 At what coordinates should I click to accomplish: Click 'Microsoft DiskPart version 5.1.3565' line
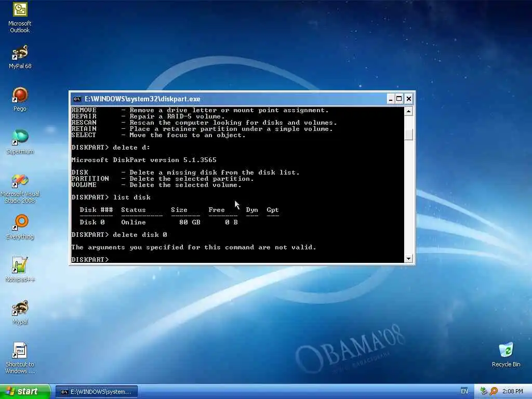pos(144,160)
